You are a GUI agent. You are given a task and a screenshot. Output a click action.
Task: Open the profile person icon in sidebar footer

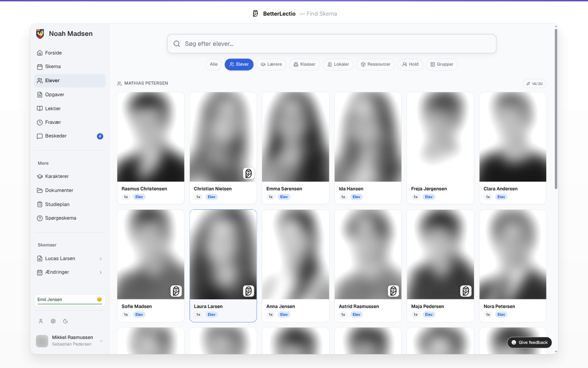(x=41, y=321)
